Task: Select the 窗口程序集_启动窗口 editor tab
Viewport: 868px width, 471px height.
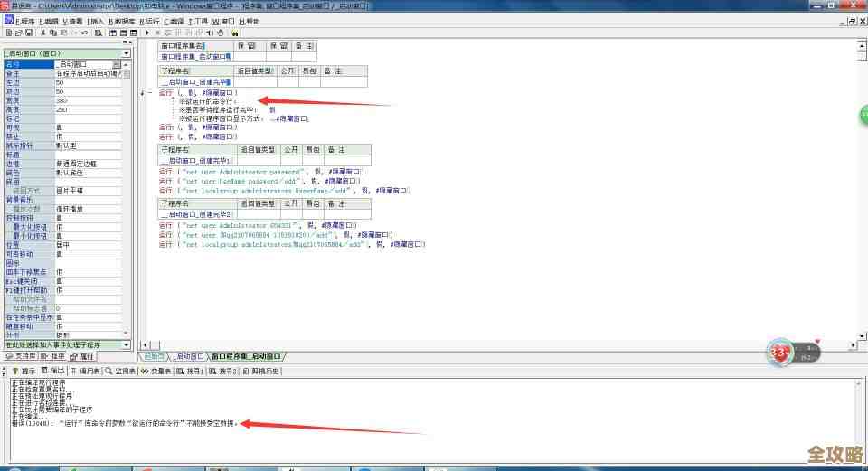Action: pos(246,356)
